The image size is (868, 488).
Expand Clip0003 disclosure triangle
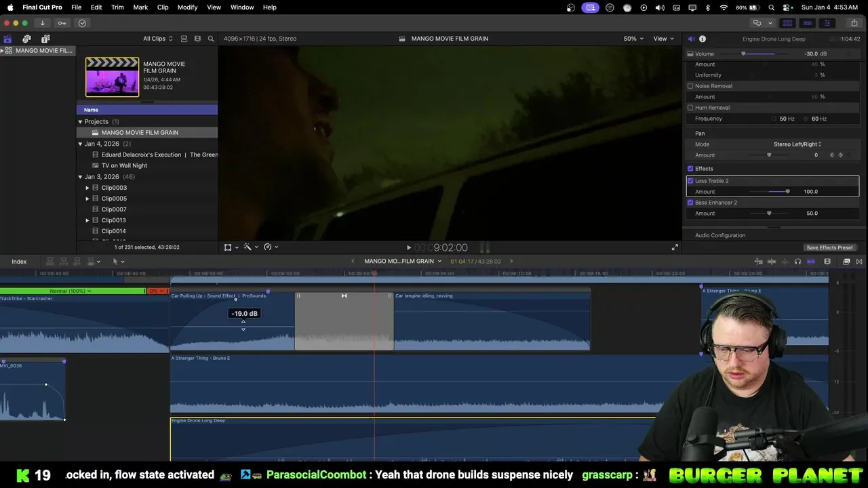87,188
